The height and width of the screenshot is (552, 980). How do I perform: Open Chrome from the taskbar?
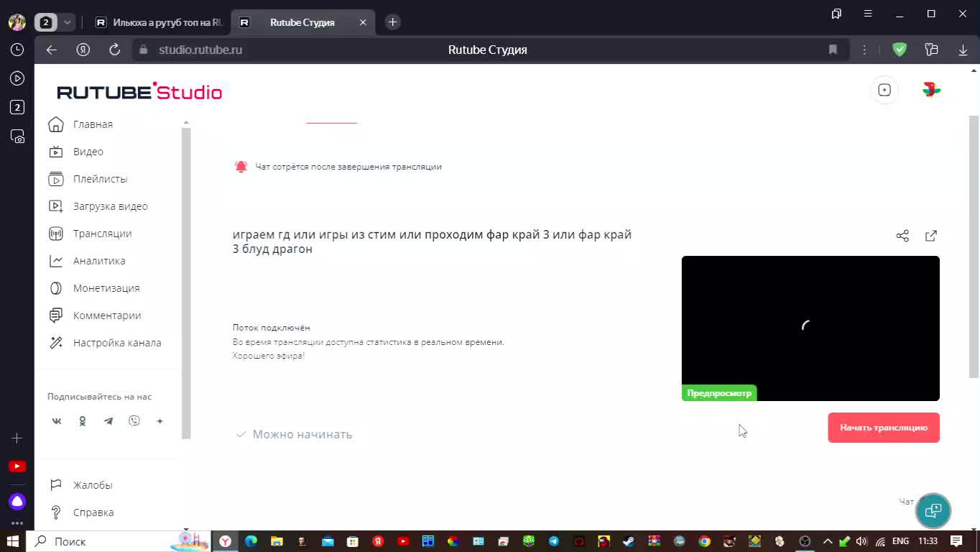click(x=704, y=541)
